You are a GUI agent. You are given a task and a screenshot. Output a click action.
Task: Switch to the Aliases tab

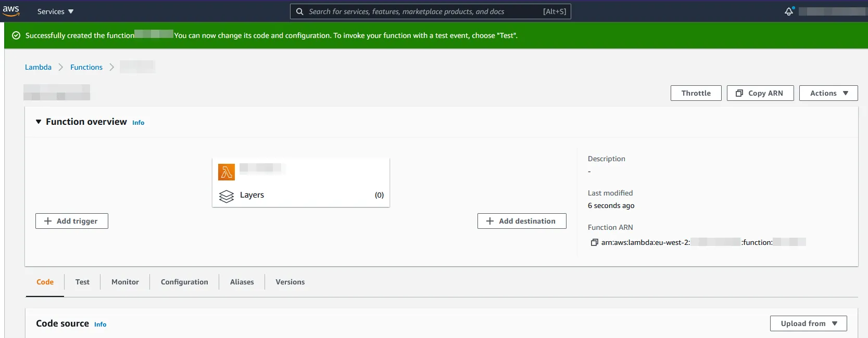pos(242,282)
